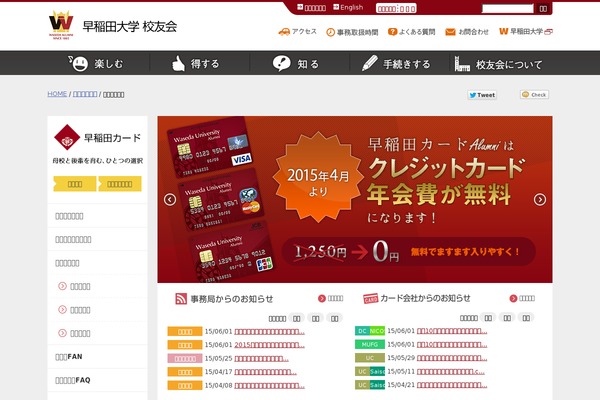Click the RSS icon beside 事務局からのお知らせ
Screen dimensions: 600x400
coord(181,299)
